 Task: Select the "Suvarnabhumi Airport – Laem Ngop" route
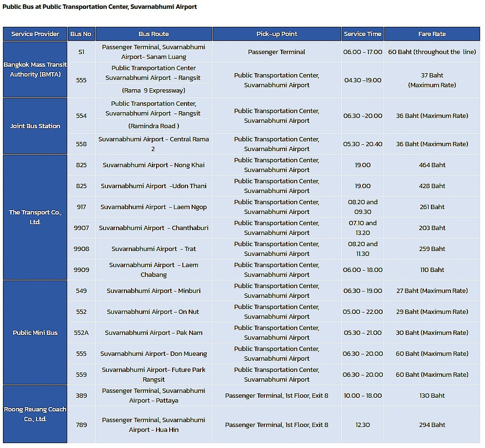click(x=154, y=207)
